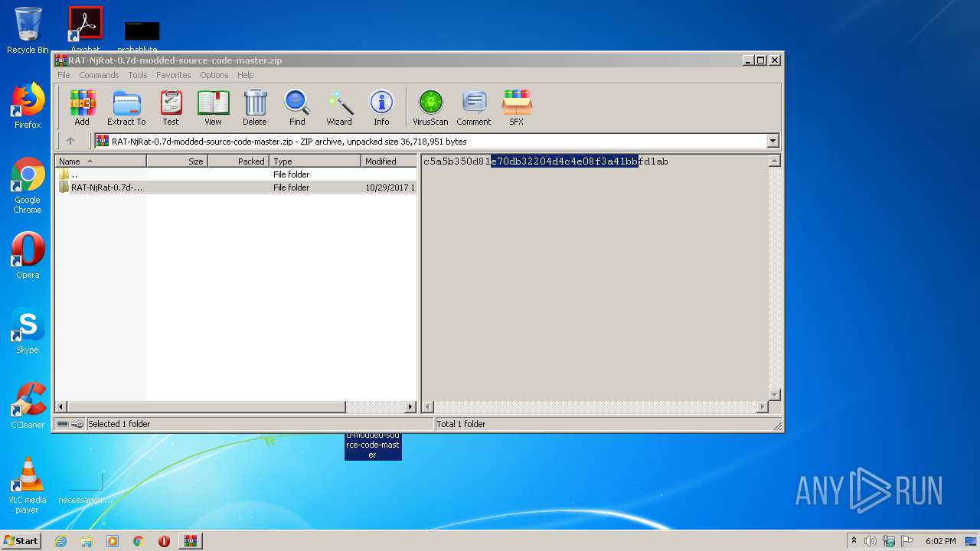980x551 pixels.
Task: Select source-code-master desktop item below window
Action: (373, 445)
